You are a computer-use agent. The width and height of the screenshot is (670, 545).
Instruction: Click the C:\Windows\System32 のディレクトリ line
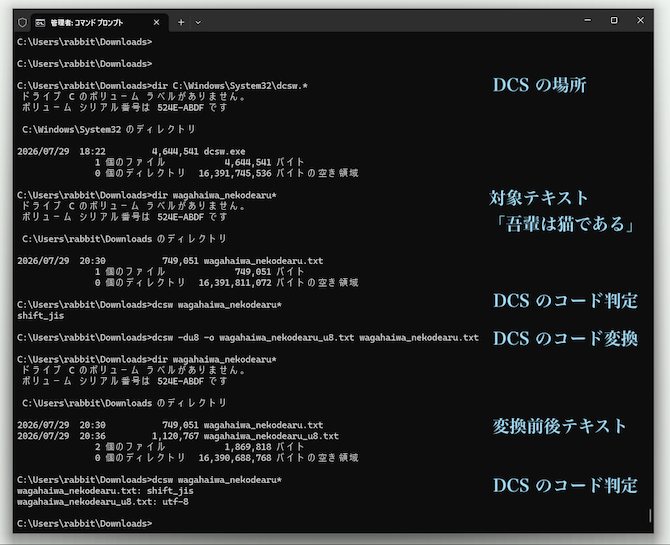pos(109,130)
